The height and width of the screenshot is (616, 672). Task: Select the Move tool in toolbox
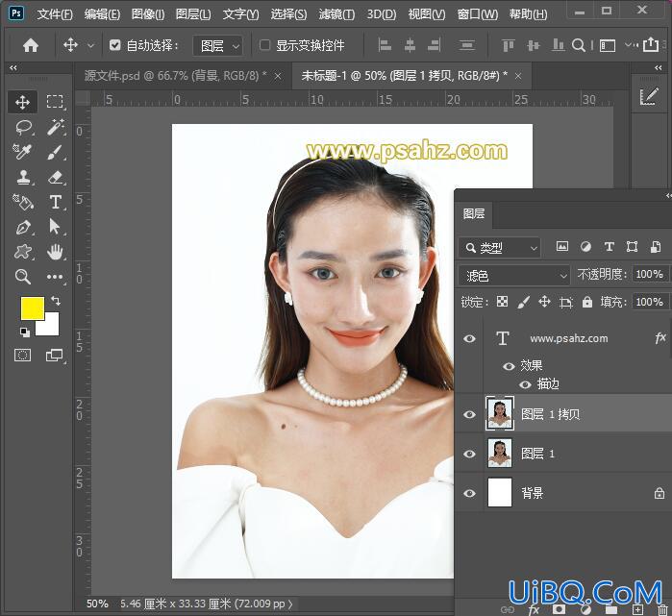[22, 102]
